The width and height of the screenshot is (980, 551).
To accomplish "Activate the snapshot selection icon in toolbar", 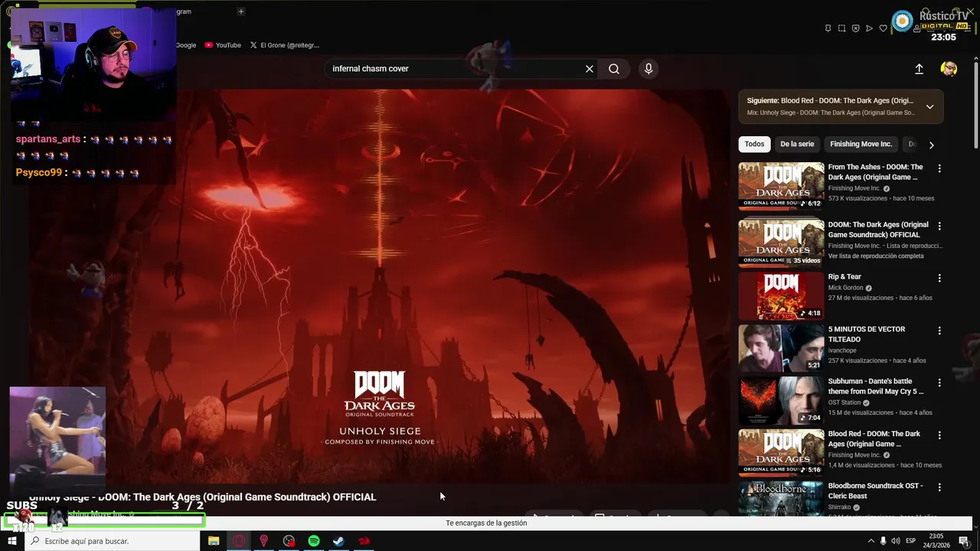I will (x=841, y=28).
